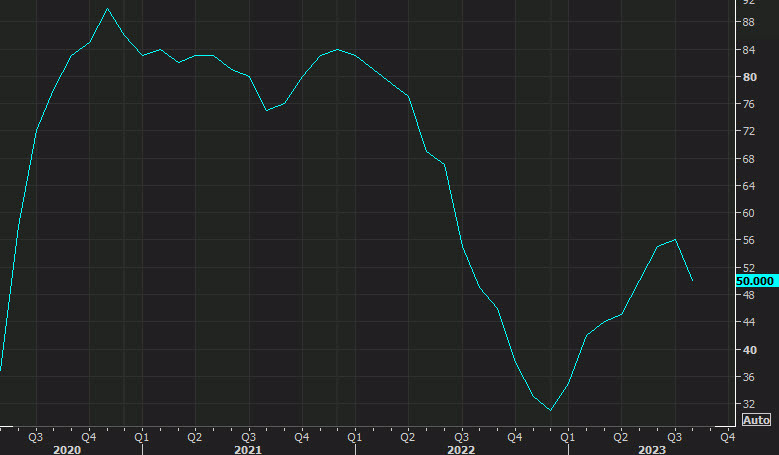Click the 2020 year label
The image size is (779, 455).
pyautogui.click(x=67, y=450)
